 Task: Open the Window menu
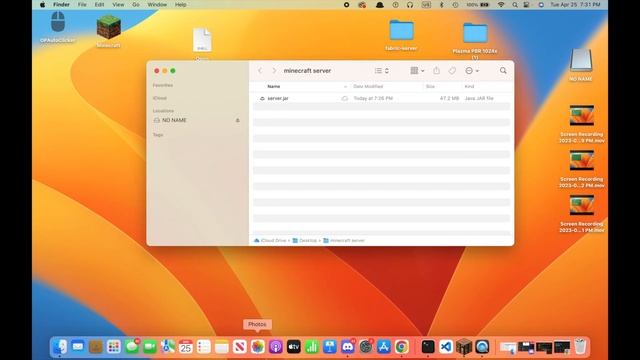click(157, 4)
